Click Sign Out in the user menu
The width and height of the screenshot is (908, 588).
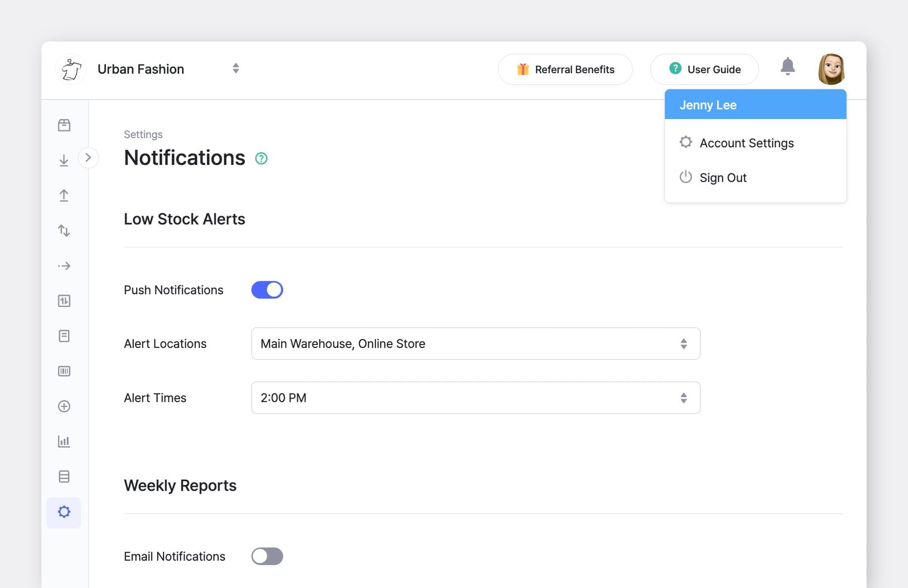point(723,178)
